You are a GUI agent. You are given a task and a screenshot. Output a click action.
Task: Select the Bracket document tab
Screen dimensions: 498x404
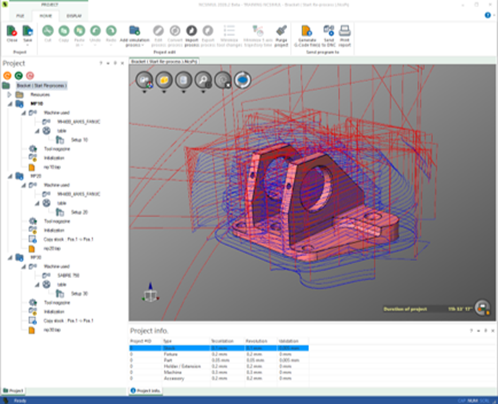coord(164,61)
